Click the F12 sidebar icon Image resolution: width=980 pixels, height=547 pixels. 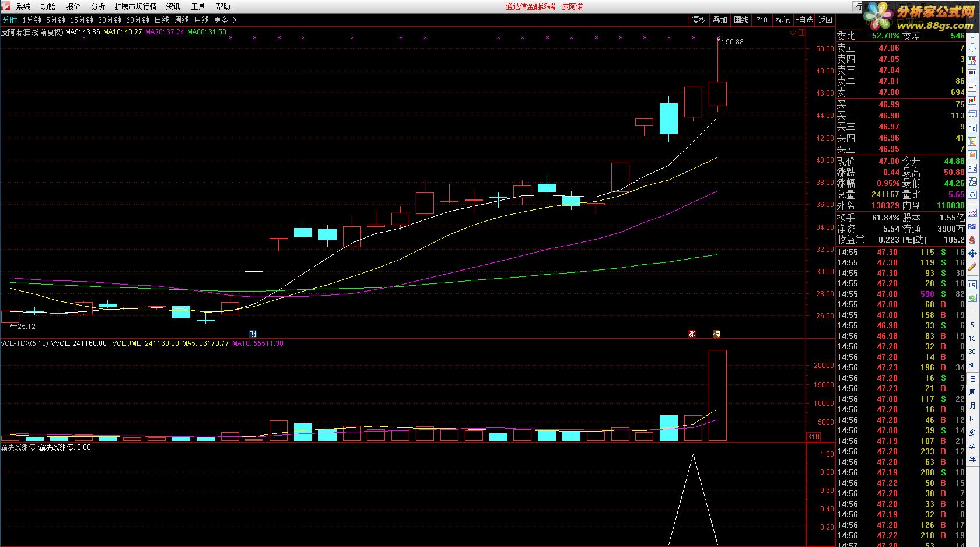(972, 168)
